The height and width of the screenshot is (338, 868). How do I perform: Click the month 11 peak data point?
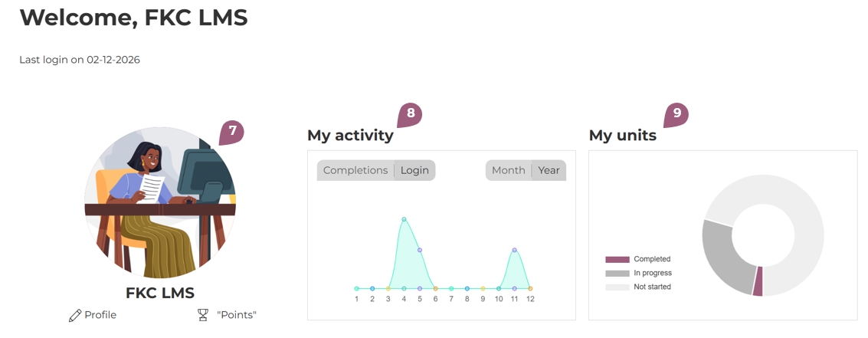coord(514,250)
